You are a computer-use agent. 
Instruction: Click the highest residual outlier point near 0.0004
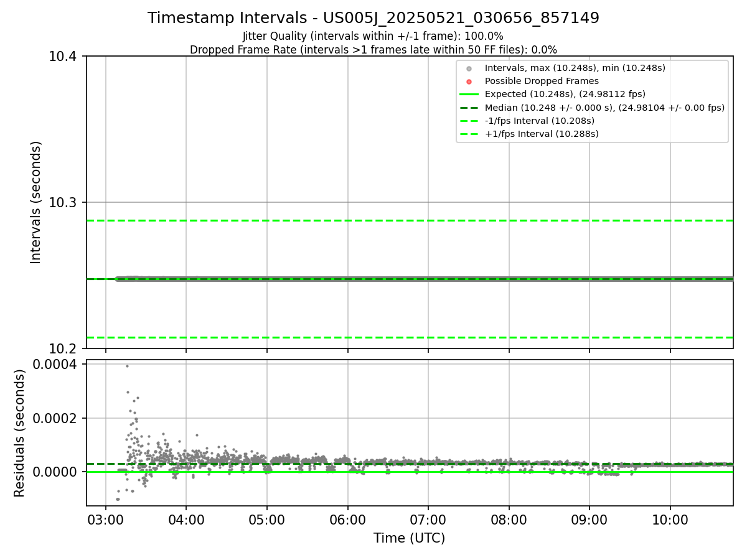pos(127,366)
